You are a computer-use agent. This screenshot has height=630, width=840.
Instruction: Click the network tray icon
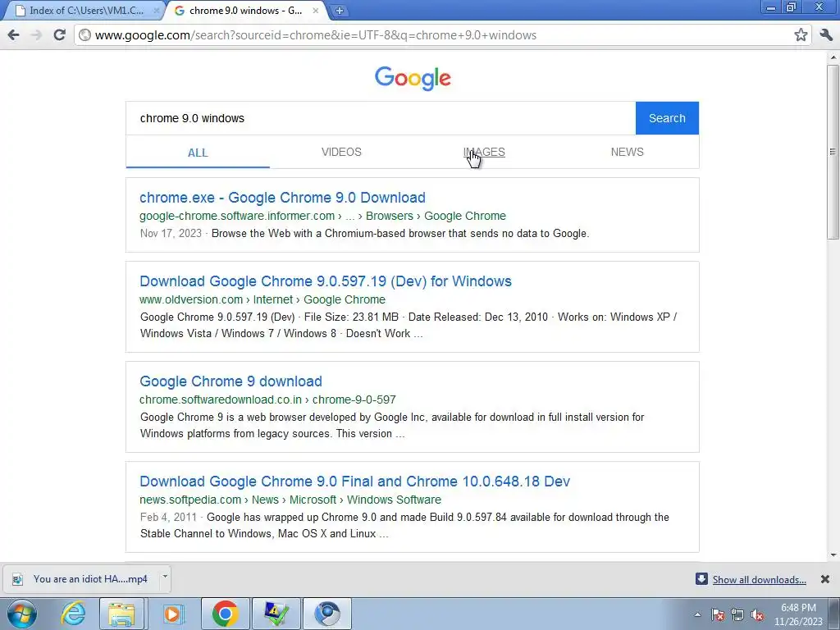pyautogui.click(x=737, y=614)
